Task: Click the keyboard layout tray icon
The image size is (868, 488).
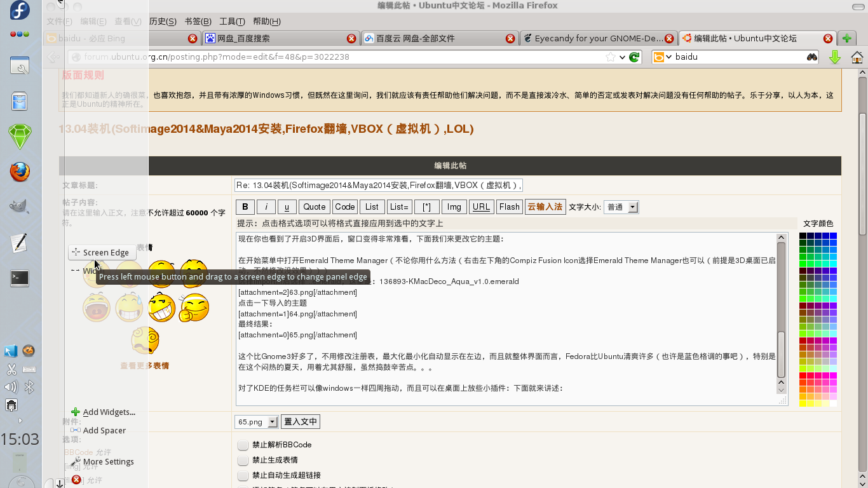Action: [x=29, y=369]
